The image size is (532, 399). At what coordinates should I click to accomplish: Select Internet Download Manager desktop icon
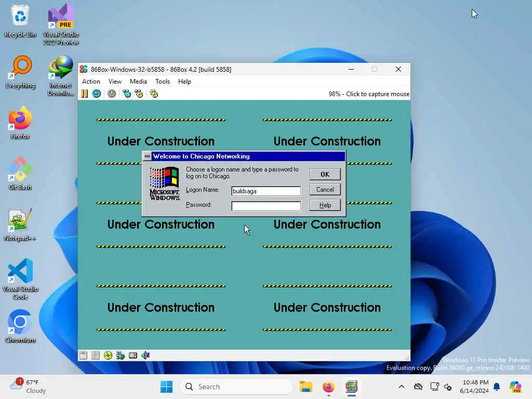coord(61,76)
